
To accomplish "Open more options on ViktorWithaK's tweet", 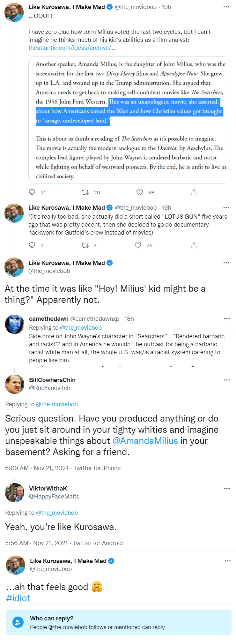I will click(227, 488).
